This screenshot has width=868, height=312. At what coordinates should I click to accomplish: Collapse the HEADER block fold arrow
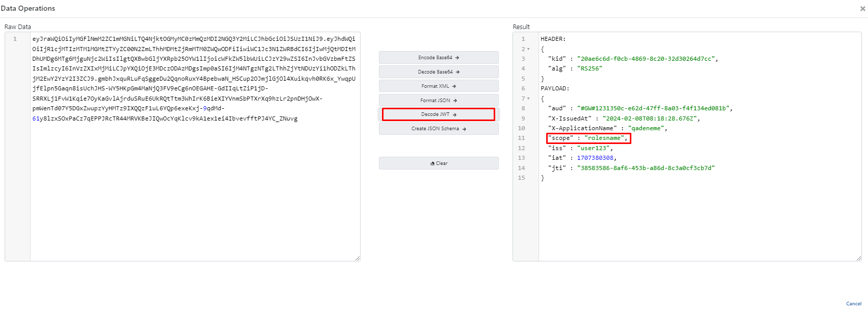tap(528, 49)
